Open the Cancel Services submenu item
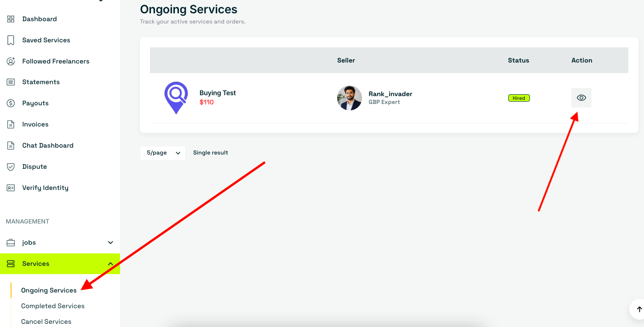 [46, 321]
